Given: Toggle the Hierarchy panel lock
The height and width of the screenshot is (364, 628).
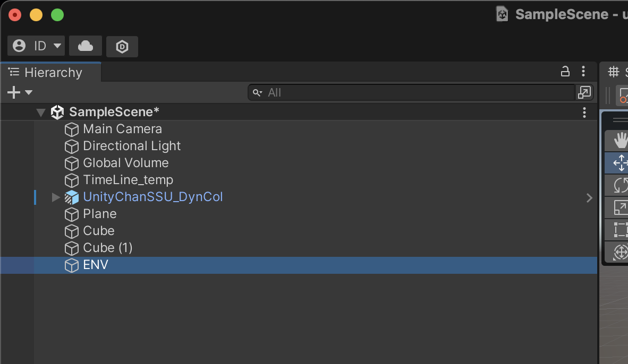Looking at the screenshot, I should (565, 72).
